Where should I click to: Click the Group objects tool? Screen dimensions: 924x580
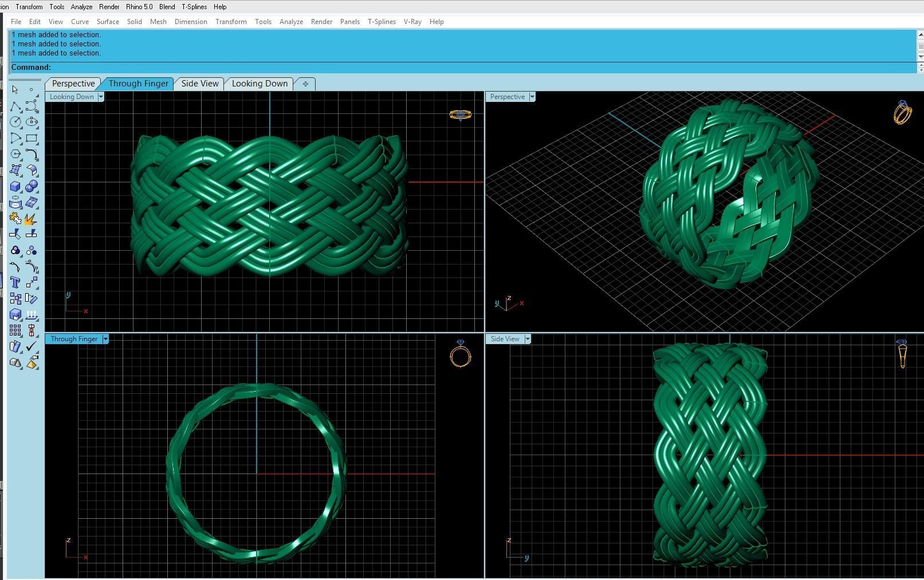15,250
